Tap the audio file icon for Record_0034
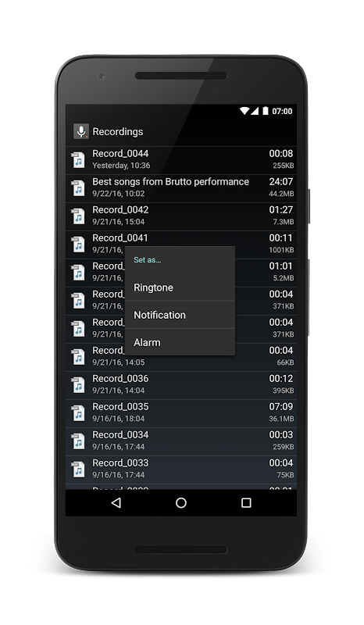The height and width of the screenshot is (625, 364). pos(78,441)
